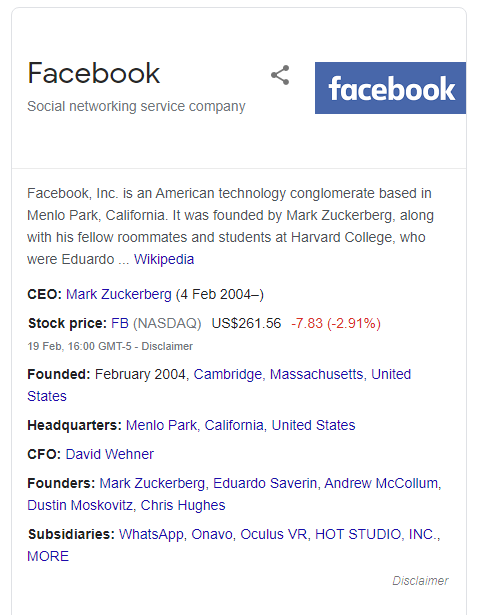Open the Mark Zuckerberg CEO link
Viewport: 481px width, 615px height.
(x=119, y=294)
